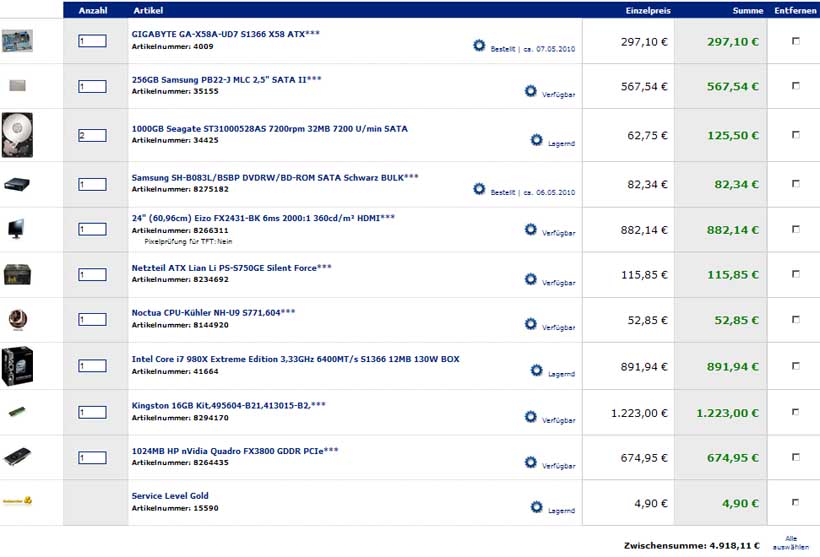Open GIGABYTE GA-X58A-UD7 S1366 X58 ATX link
The height and width of the screenshot is (557, 820).
coord(225,34)
